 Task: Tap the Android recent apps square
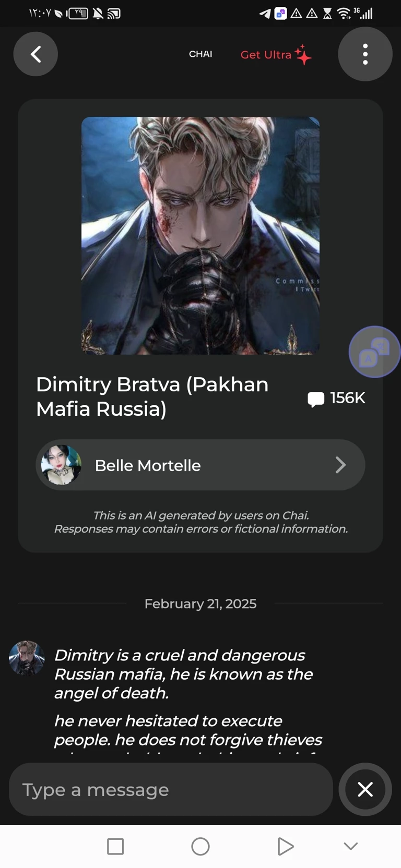tap(115, 846)
